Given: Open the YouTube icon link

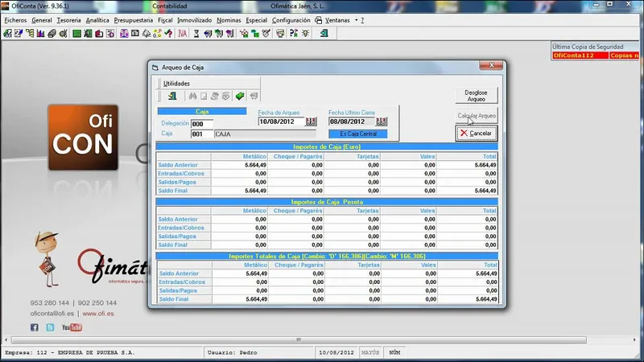Looking at the screenshot, I should tap(72, 327).
